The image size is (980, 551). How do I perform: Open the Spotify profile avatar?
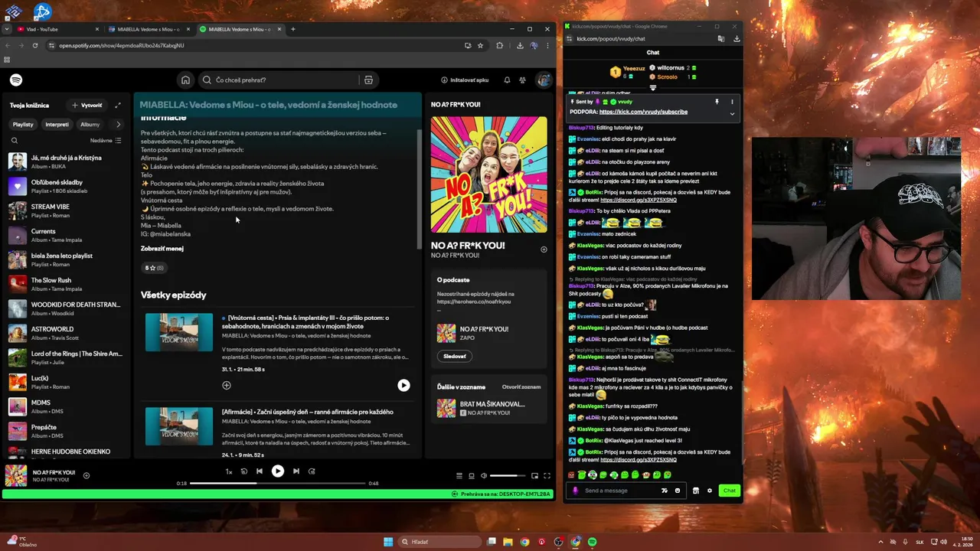(x=544, y=80)
